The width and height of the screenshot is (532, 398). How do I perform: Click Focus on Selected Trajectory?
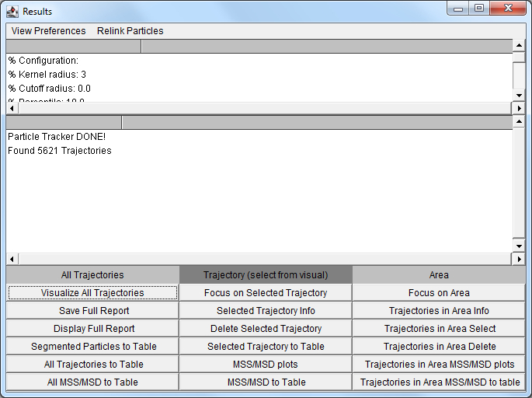(x=266, y=293)
